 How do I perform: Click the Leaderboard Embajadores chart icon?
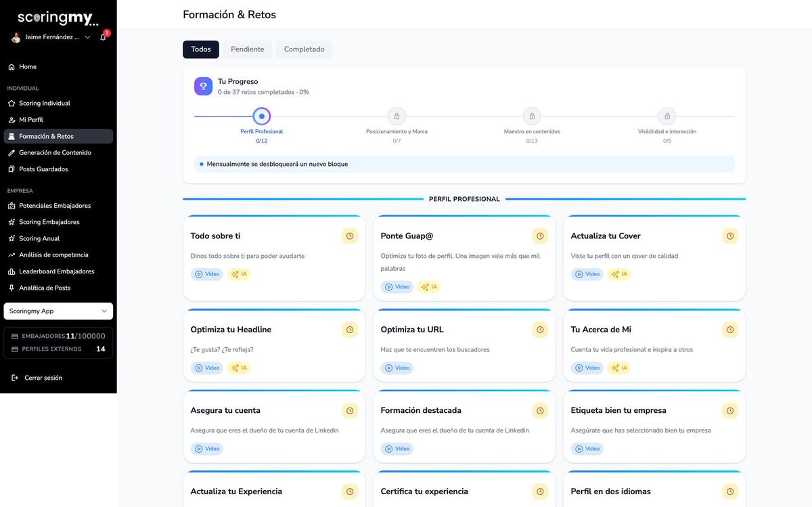pyautogui.click(x=12, y=271)
